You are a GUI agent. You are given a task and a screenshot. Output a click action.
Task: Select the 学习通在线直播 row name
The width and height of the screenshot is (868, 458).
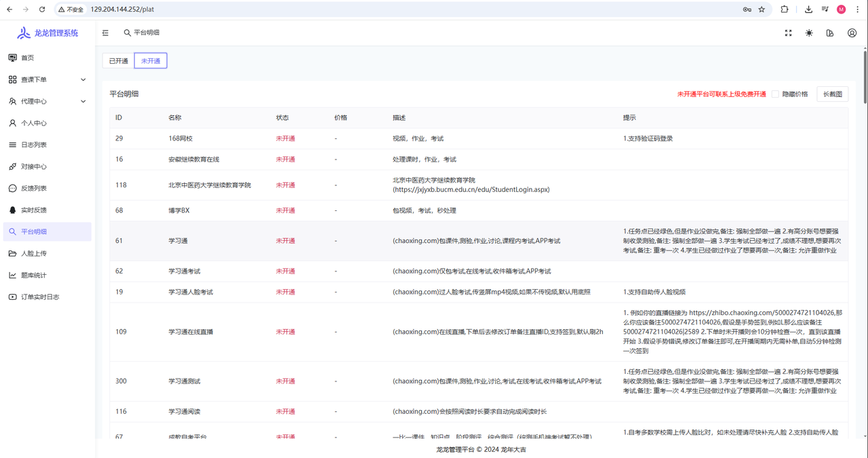191,332
